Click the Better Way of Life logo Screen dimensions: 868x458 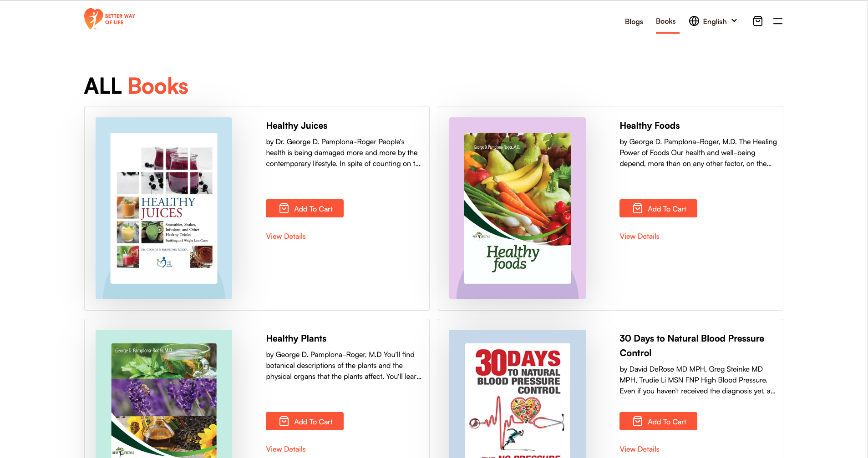point(110,19)
